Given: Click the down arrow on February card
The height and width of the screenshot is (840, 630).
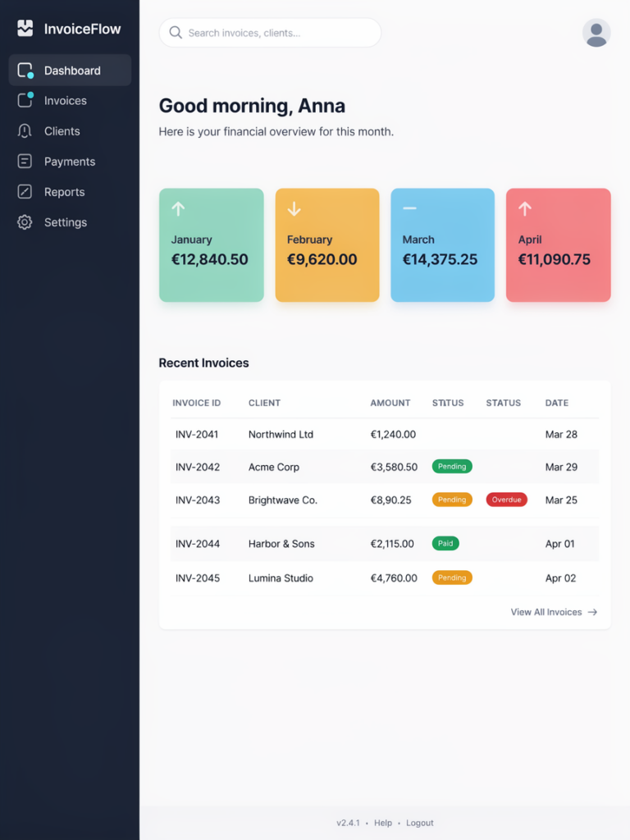Looking at the screenshot, I should coord(294,208).
